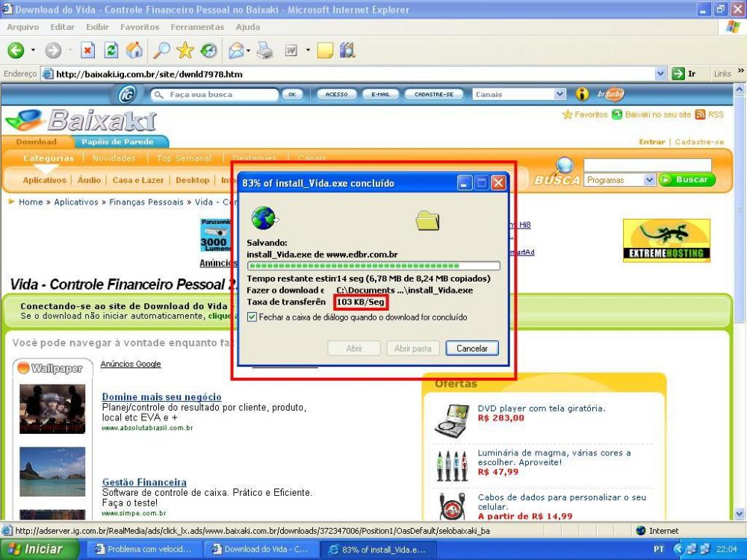Open the Ferramentas menu
The image size is (747, 560).
197,27
